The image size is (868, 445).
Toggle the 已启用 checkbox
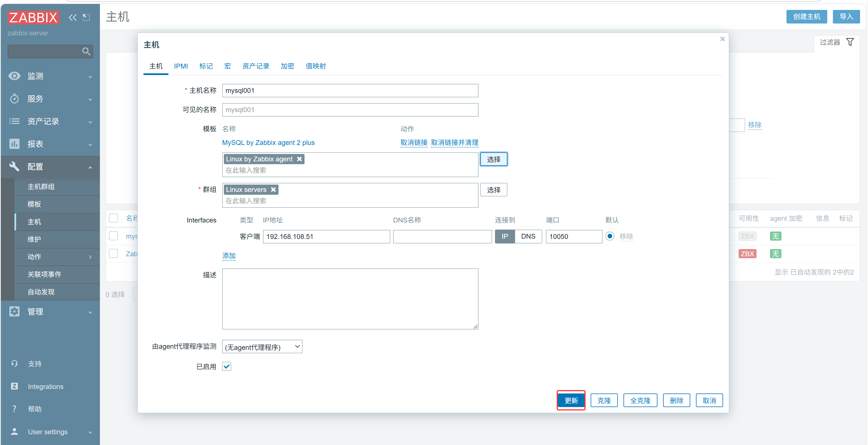[x=227, y=367]
